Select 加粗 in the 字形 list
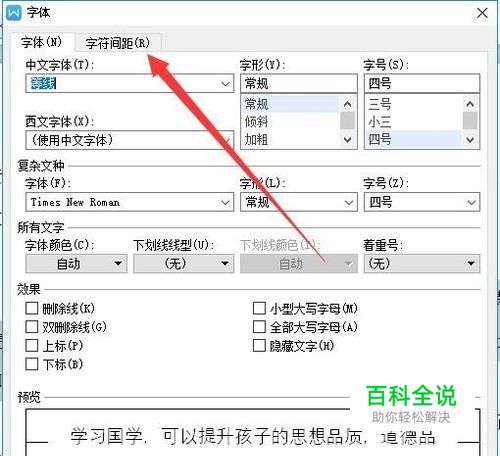500x456 pixels. click(x=290, y=139)
